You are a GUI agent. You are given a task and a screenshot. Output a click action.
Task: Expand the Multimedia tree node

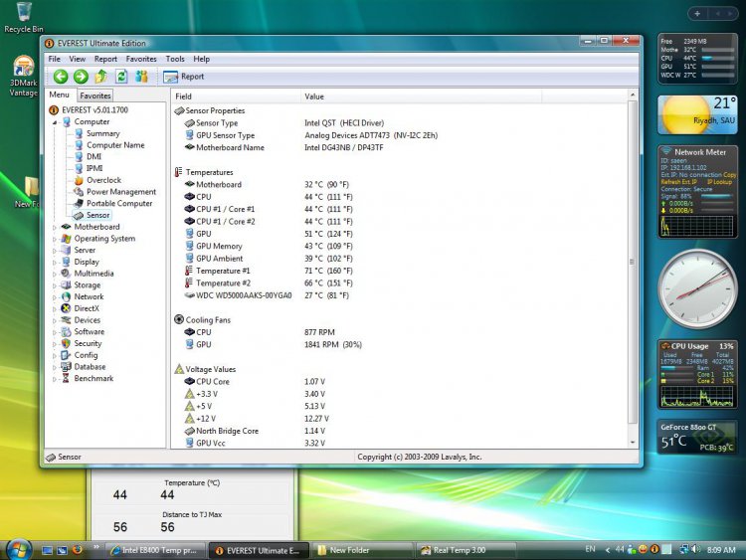(55, 275)
